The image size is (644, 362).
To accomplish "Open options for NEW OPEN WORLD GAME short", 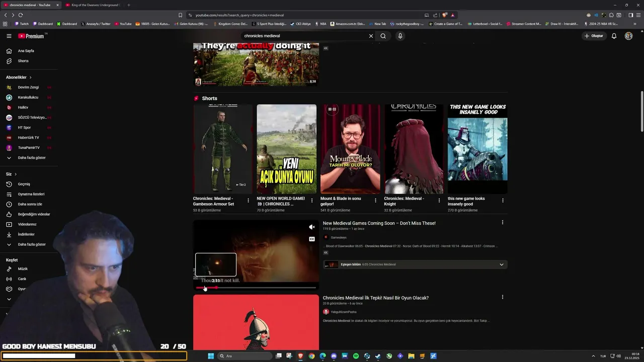I will 312,200.
